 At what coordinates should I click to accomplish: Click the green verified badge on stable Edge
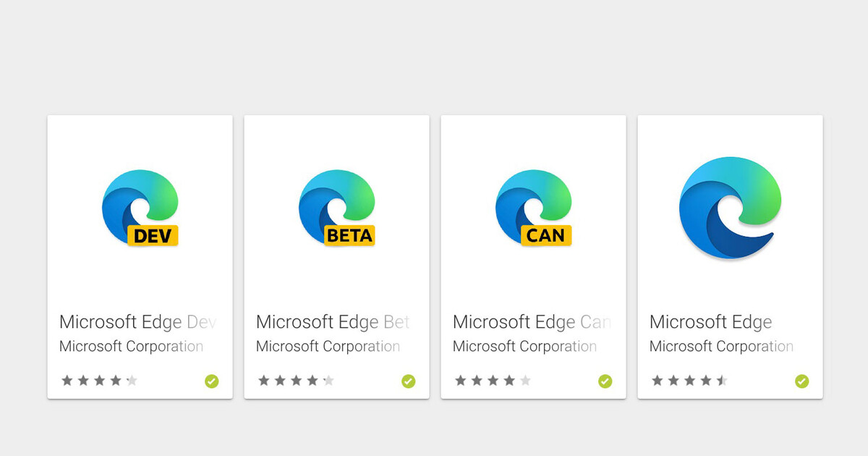[x=801, y=381]
